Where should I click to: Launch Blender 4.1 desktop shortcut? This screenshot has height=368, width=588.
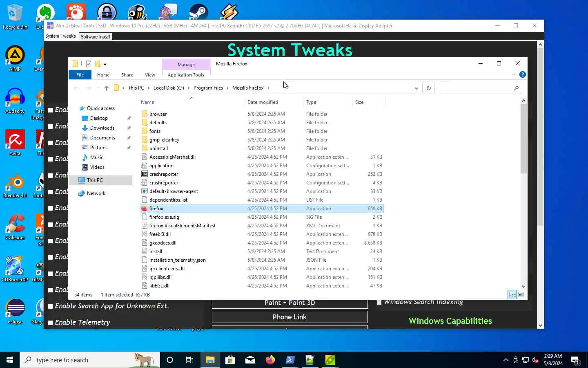click(x=15, y=185)
